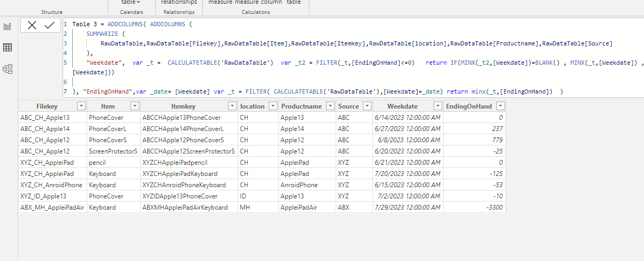Click the MH location cell
This screenshot has width=644, height=261.
[x=259, y=207]
